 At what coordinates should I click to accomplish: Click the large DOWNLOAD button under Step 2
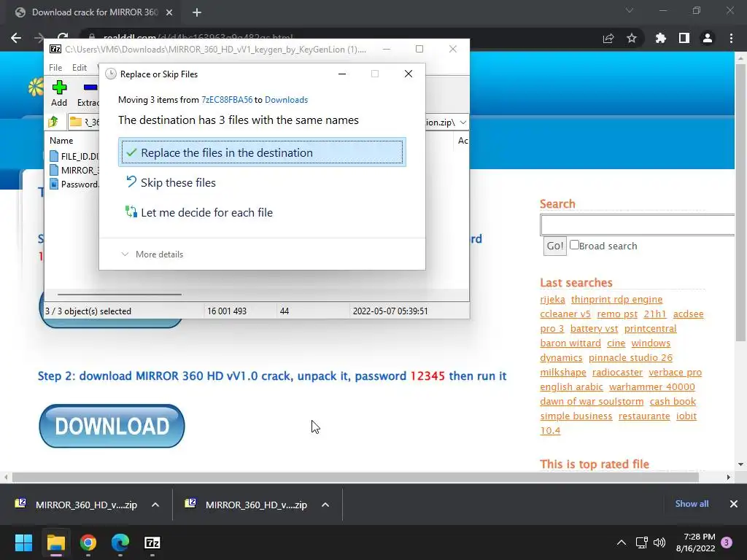[x=112, y=426]
